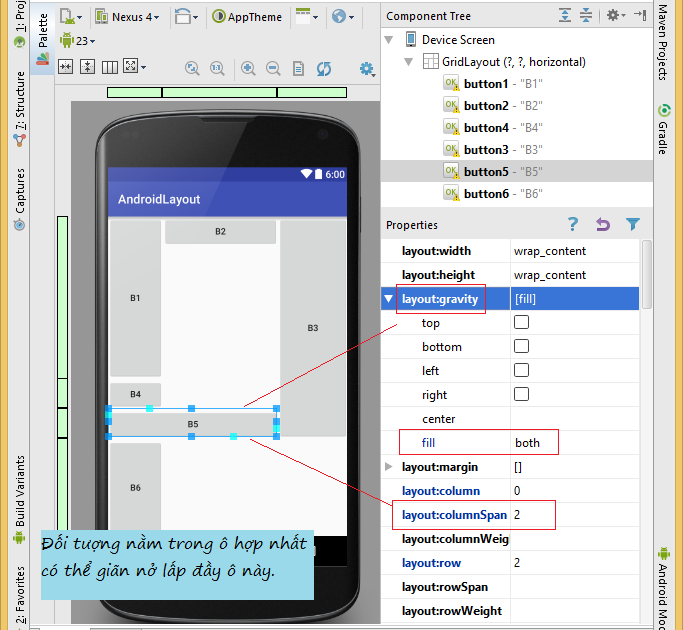Open the screen orientation dropdown
This screenshot has width=683, height=630.
coord(186,17)
